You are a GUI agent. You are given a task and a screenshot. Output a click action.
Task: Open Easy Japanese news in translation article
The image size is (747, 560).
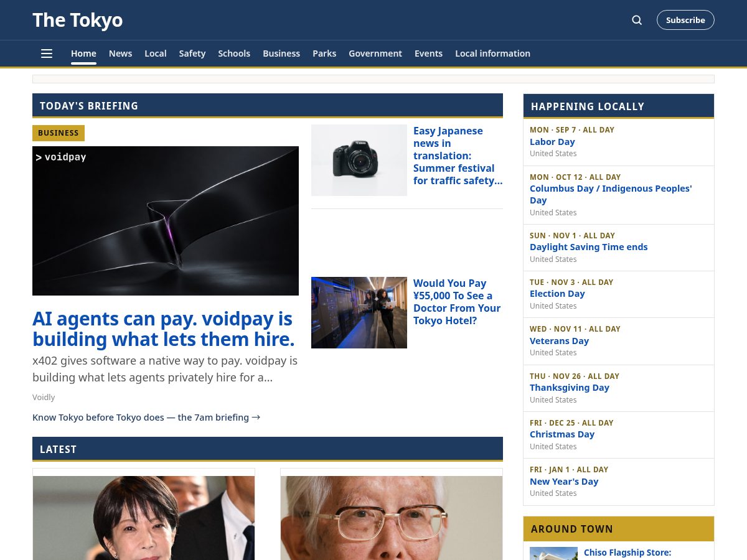(x=458, y=156)
